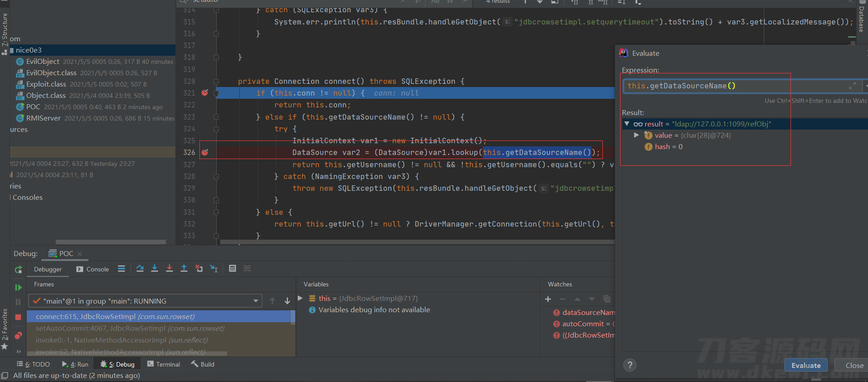Click the Force Step Into red arrow
This screenshot has height=382, width=868.
[170, 269]
